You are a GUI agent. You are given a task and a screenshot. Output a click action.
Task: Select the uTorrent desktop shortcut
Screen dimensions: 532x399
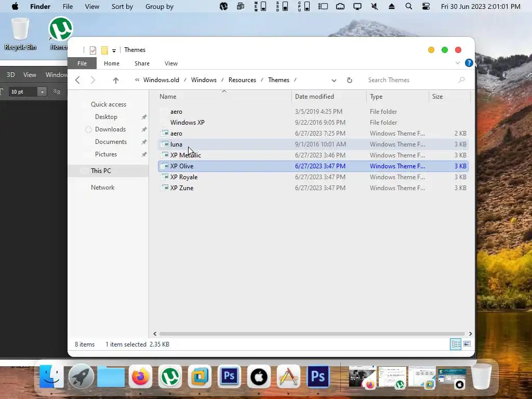pos(60,33)
